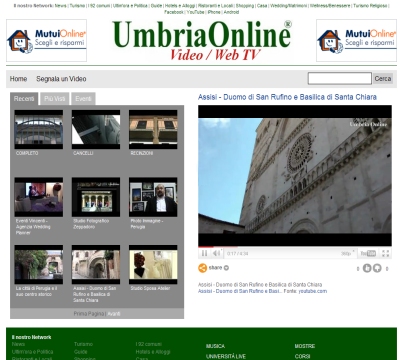Mute the video using the speaker icon
405x360 pixels.
click(x=216, y=253)
